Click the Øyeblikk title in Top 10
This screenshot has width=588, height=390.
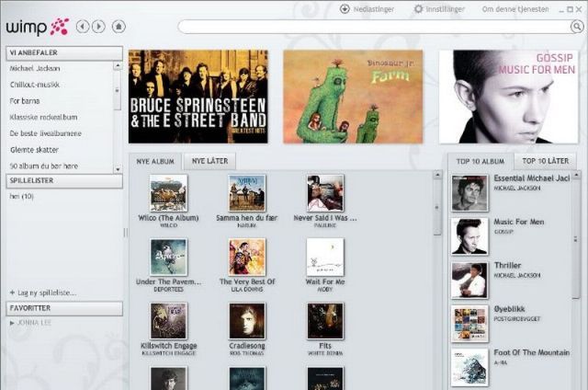509,309
